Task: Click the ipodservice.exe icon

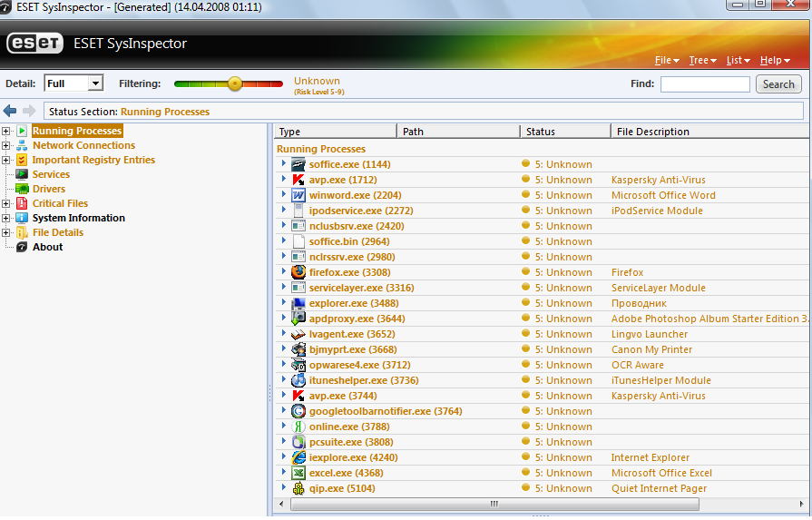Action: [298, 211]
